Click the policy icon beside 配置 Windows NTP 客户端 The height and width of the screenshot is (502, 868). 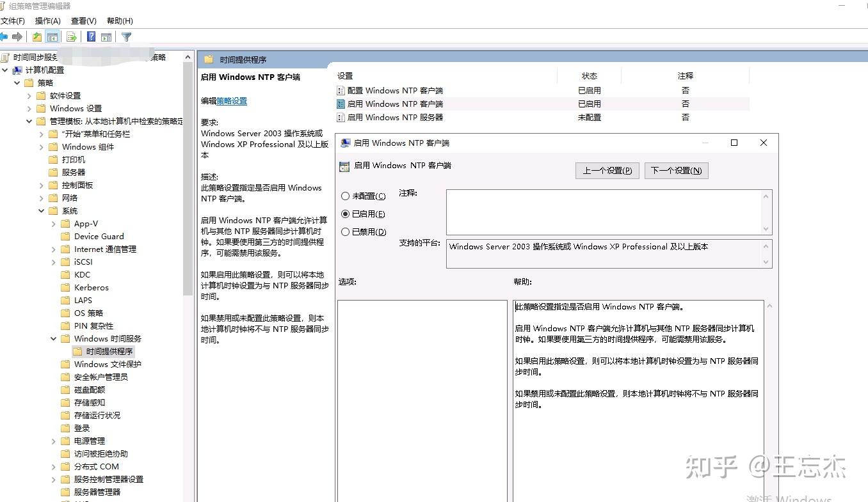click(341, 91)
